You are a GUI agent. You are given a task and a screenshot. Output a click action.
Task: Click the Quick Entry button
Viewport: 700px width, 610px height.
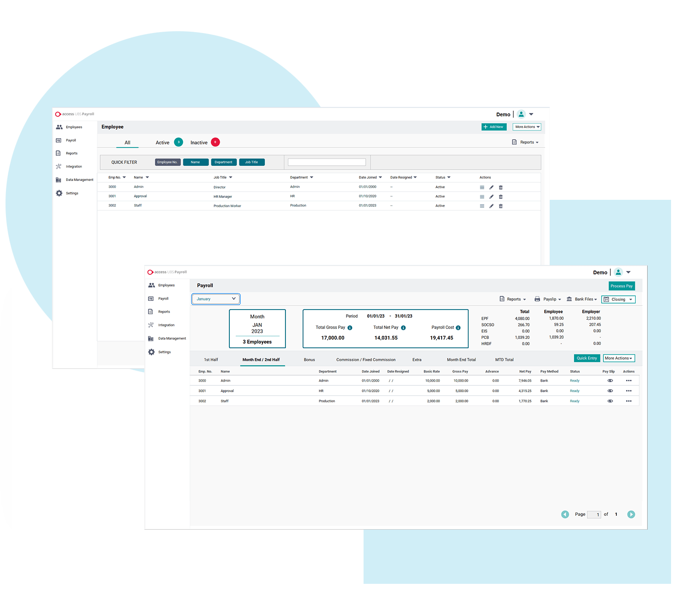tap(587, 358)
